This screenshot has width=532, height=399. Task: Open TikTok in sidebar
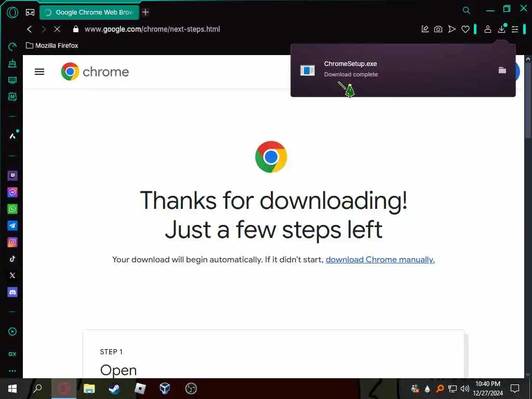(x=12, y=259)
